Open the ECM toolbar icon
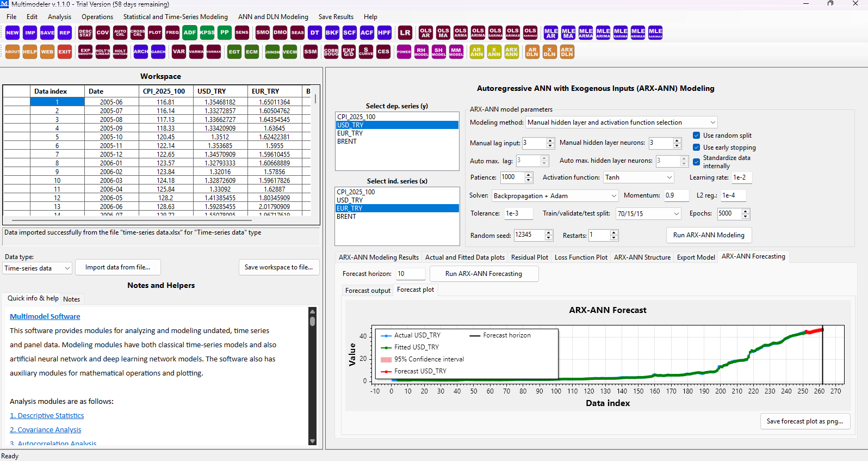This screenshot has height=461, width=868. [x=252, y=52]
